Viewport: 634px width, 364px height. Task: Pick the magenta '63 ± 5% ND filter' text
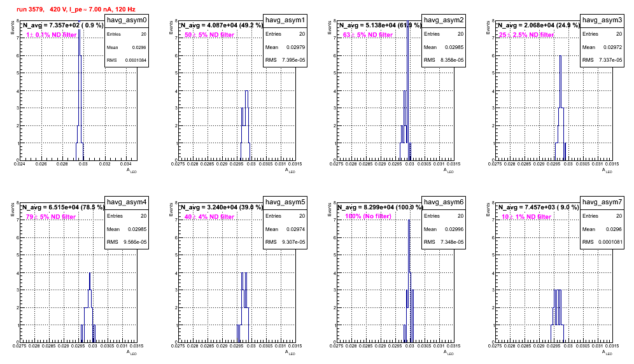click(x=368, y=35)
